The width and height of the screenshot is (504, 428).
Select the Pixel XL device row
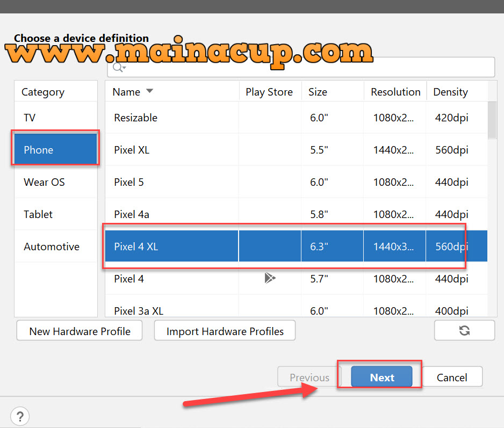point(296,150)
